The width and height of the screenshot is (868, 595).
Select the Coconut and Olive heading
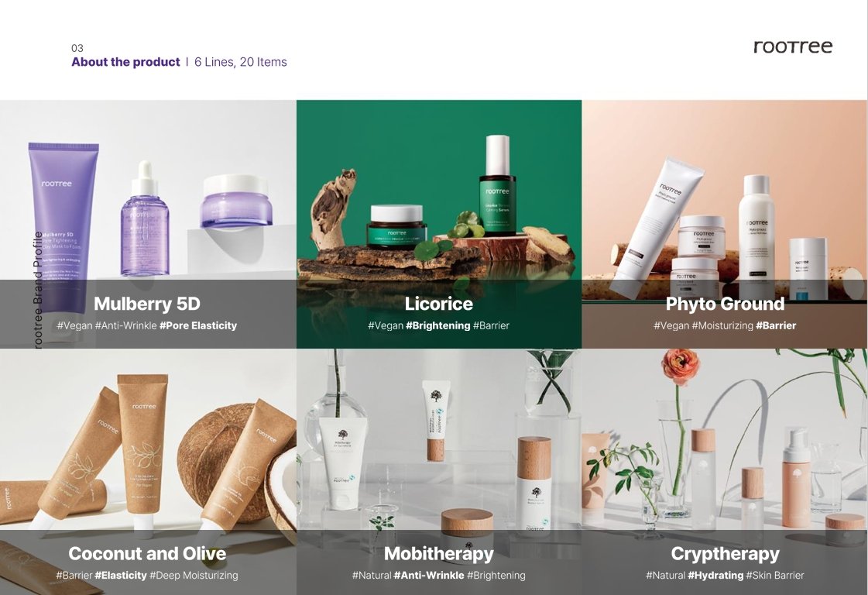coord(147,553)
